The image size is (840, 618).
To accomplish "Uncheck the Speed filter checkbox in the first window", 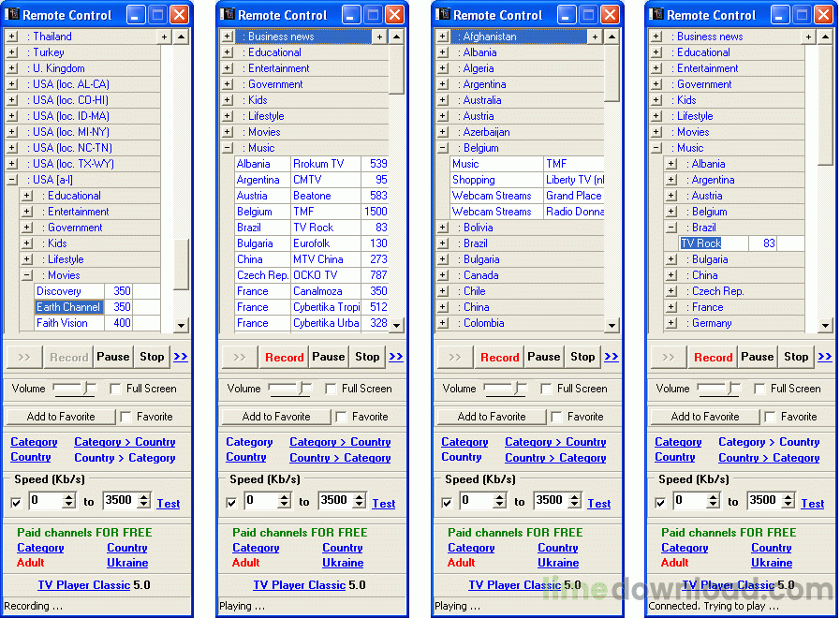I will coord(16,502).
